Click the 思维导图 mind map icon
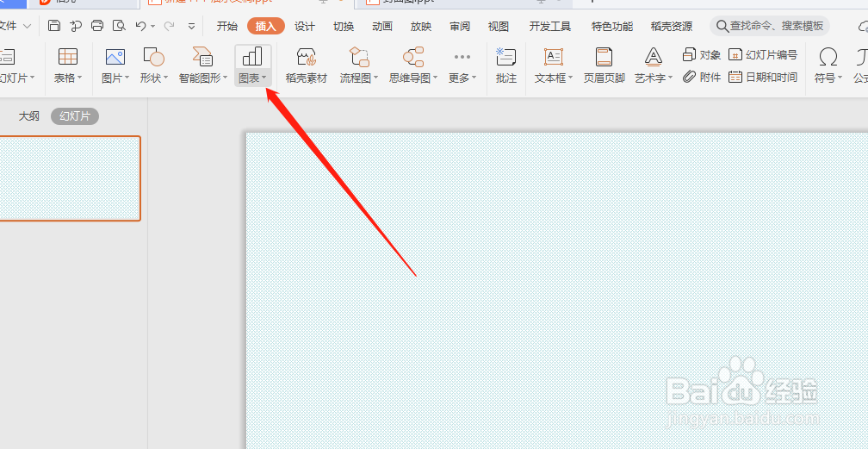Screen dimensions: 868x449 (413, 57)
